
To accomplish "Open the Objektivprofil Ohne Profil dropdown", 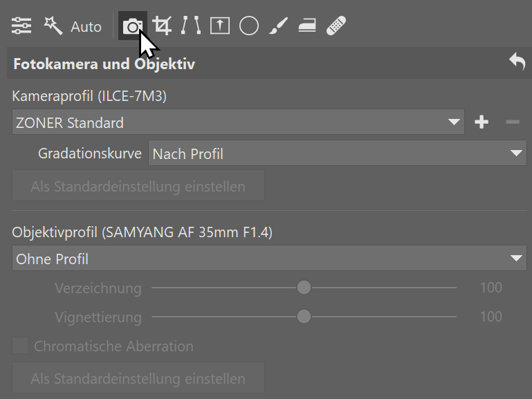I will pos(268,259).
